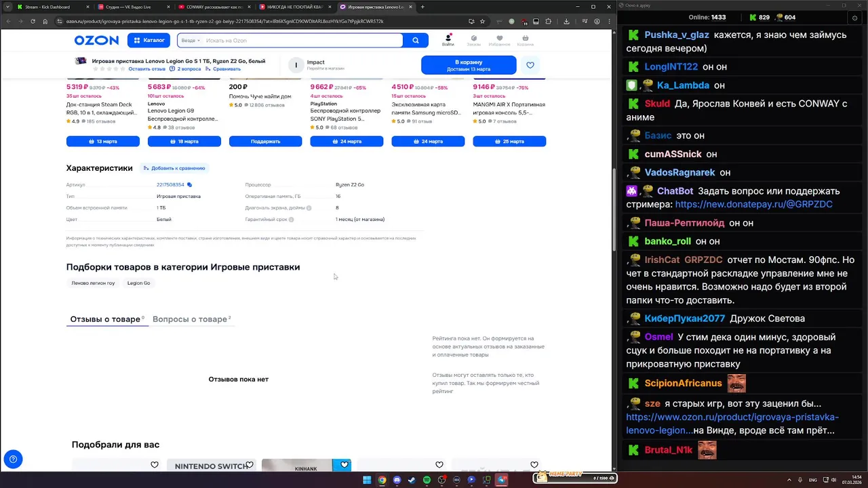Click the browser home button
The image size is (868, 488).
pyautogui.click(x=45, y=21)
